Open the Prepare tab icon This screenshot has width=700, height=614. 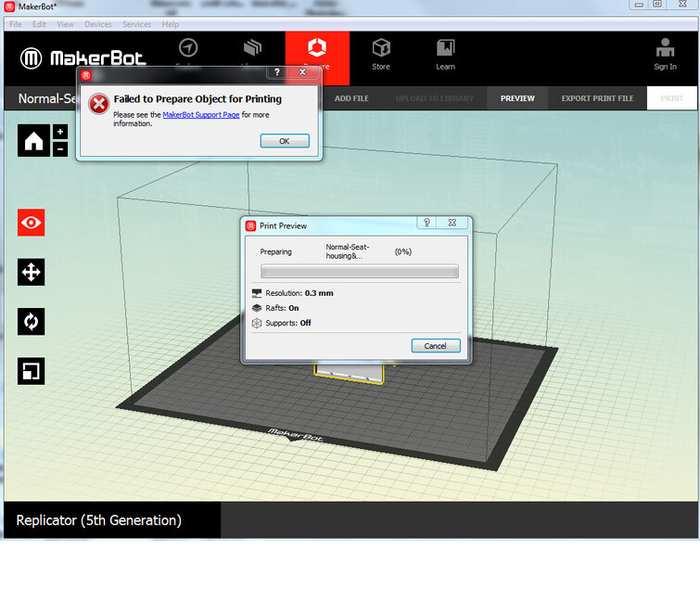tap(317, 47)
